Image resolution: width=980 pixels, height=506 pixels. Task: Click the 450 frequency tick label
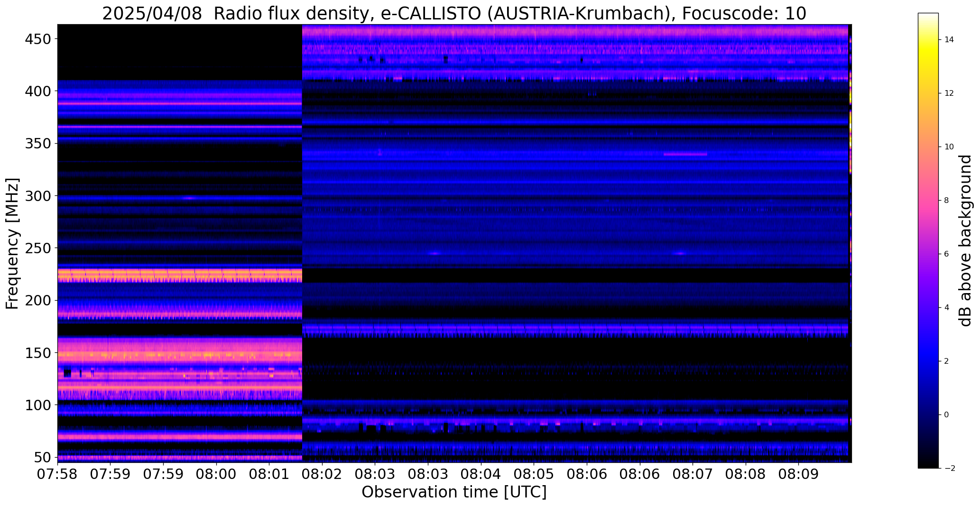(38, 39)
